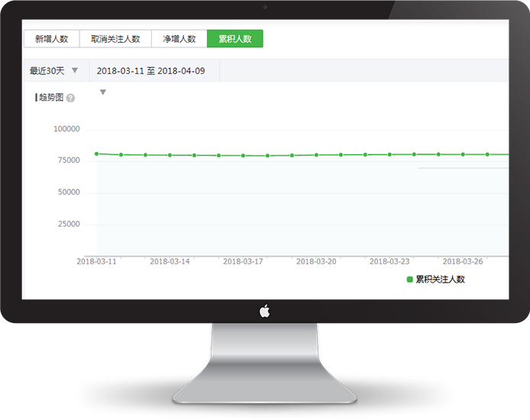This screenshot has width=530, height=420.
Task: Switch to the 新增人数 tab
Action: (52, 39)
